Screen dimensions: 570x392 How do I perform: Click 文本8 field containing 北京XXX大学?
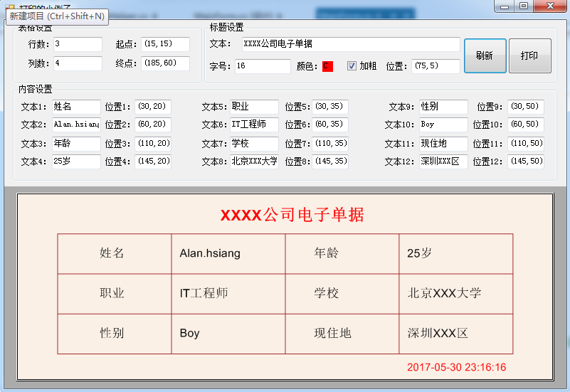click(x=254, y=161)
